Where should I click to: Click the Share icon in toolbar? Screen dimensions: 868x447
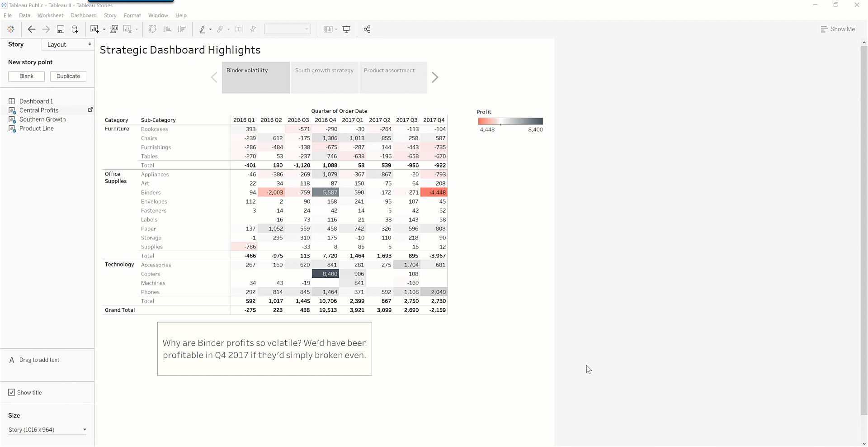coord(367,29)
